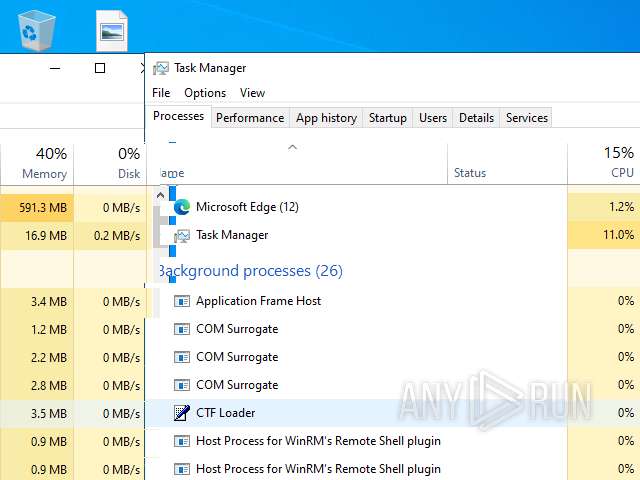Screen dimensions: 640x480
Task: Click icon of first COM Surrogate row
Action: tap(182, 329)
